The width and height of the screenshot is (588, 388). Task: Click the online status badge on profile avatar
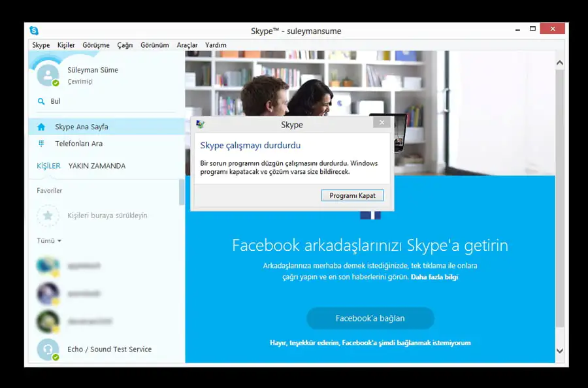56,83
